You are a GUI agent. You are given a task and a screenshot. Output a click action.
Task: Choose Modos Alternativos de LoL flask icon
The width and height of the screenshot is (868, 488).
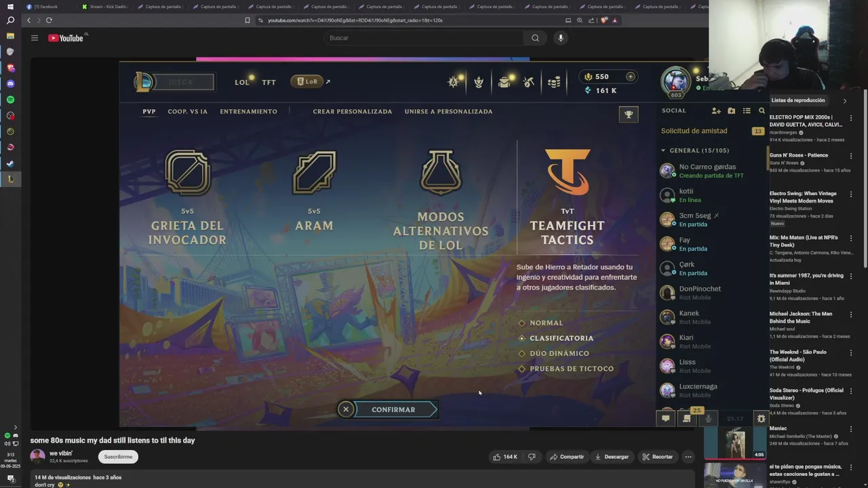pyautogui.click(x=441, y=173)
